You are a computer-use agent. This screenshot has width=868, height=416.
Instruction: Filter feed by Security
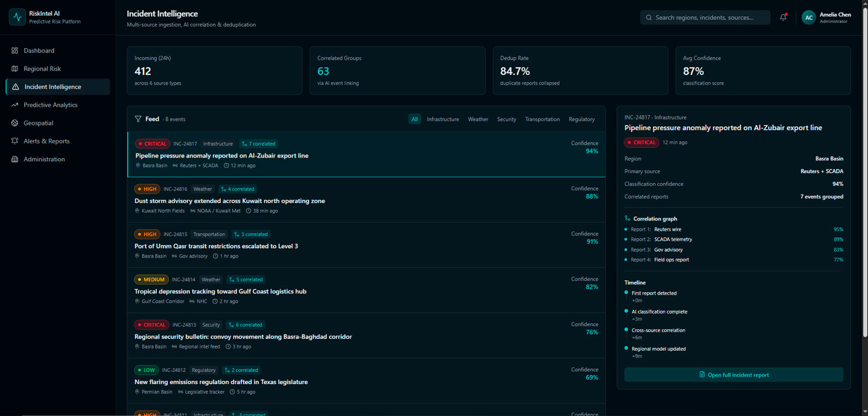pos(507,119)
